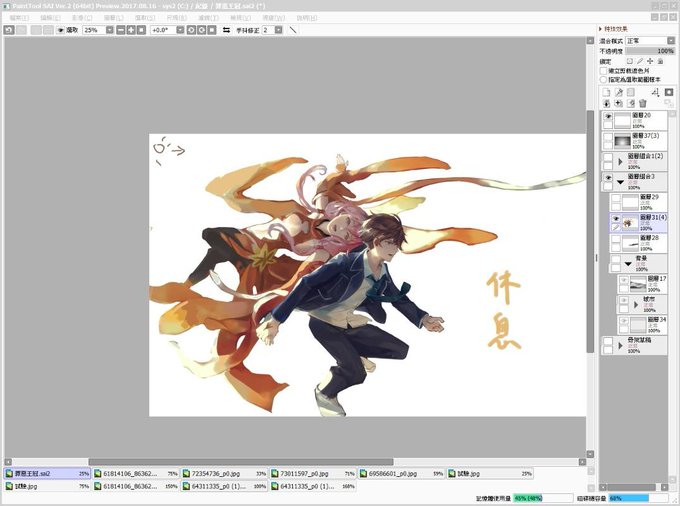Click the zoom in plus button

click(131, 30)
